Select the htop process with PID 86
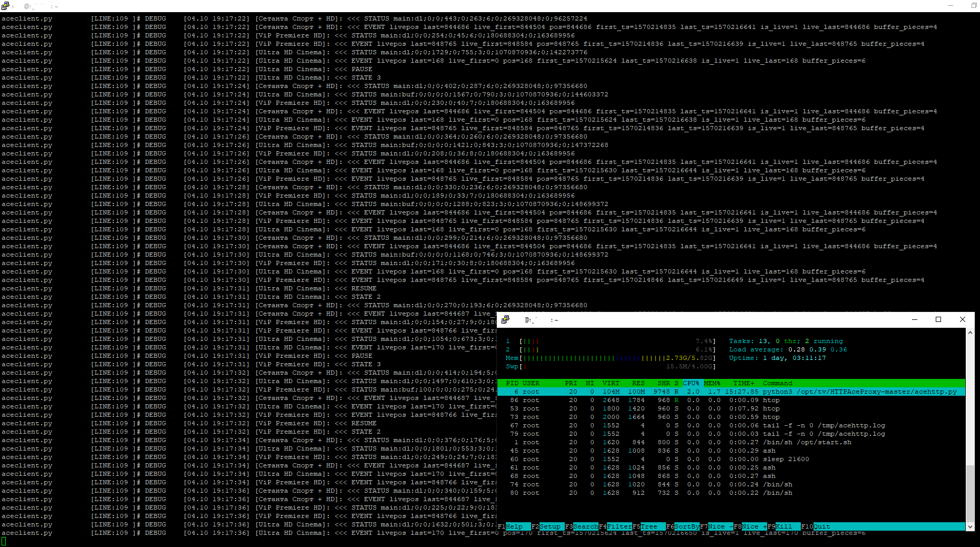Viewport: 980px width, 547px height. click(731, 400)
